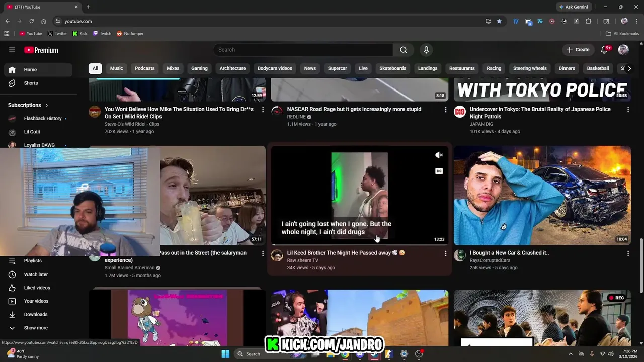The height and width of the screenshot is (362, 644).
Task: Open Raw sheem TV channel avatar
Action: [x=277, y=255]
